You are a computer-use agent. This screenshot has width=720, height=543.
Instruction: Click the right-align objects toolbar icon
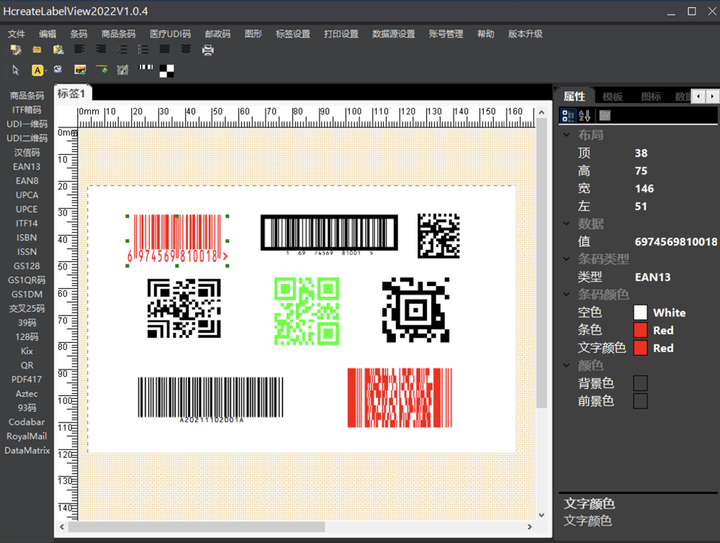(101, 49)
